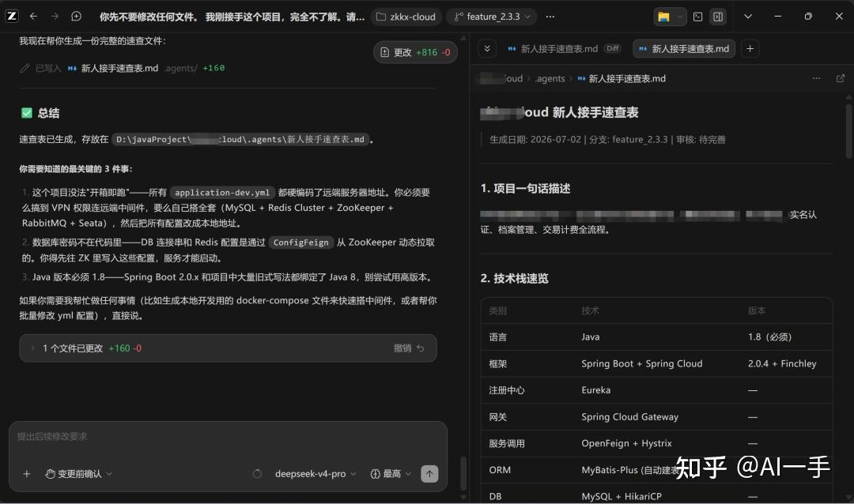
Task: Open the title bar more options ellipsis
Action: click(550, 17)
